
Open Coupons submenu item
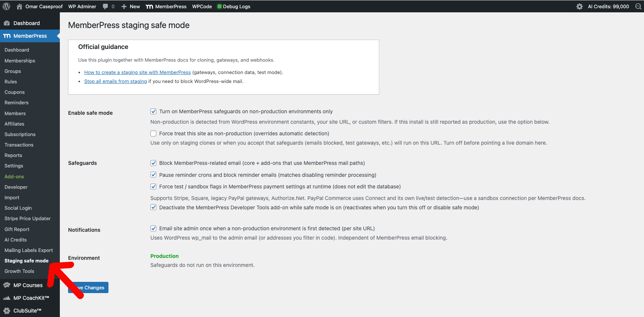(x=15, y=92)
